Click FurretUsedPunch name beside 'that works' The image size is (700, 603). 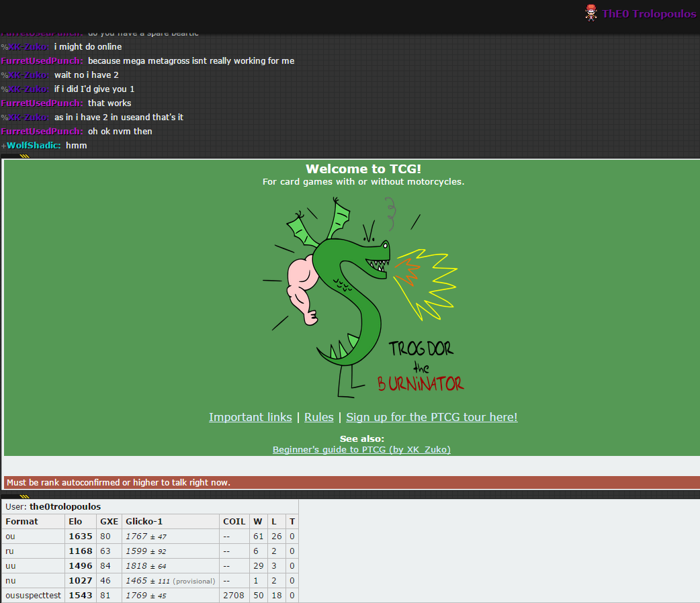click(x=42, y=103)
